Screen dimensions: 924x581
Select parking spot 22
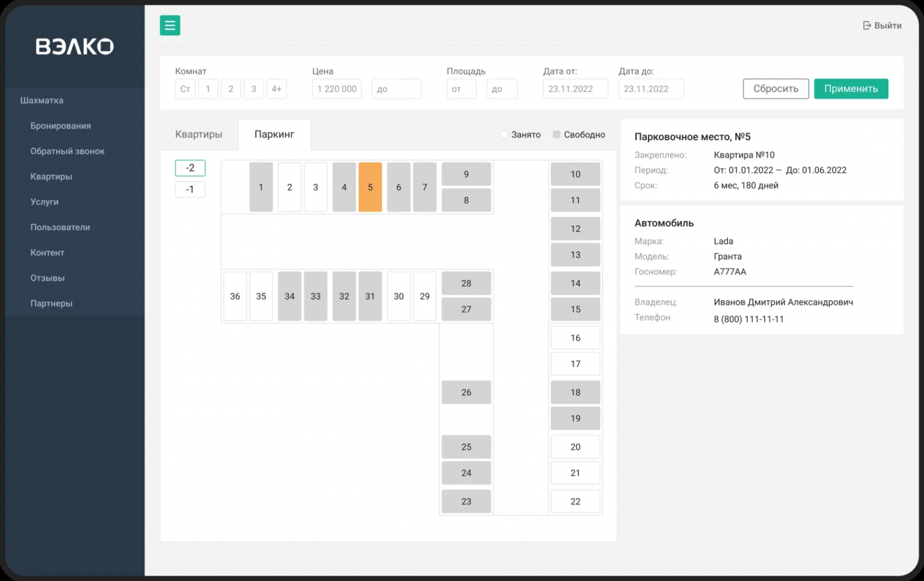point(576,502)
